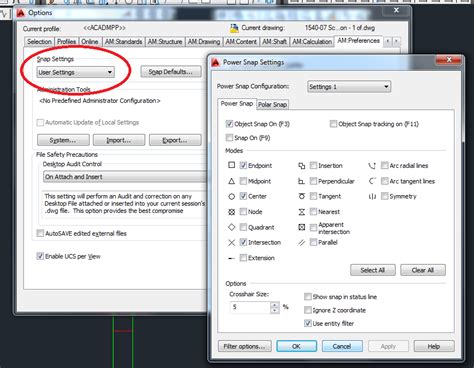The image size is (474, 368).
Task: Toggle the Intersection snap mode checkbox
Action: coord(243,242)
